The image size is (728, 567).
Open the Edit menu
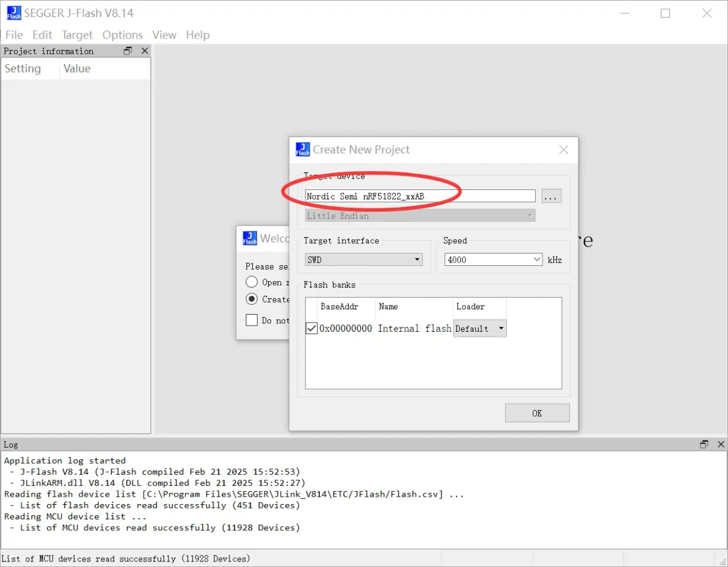[x=42, y=35]
